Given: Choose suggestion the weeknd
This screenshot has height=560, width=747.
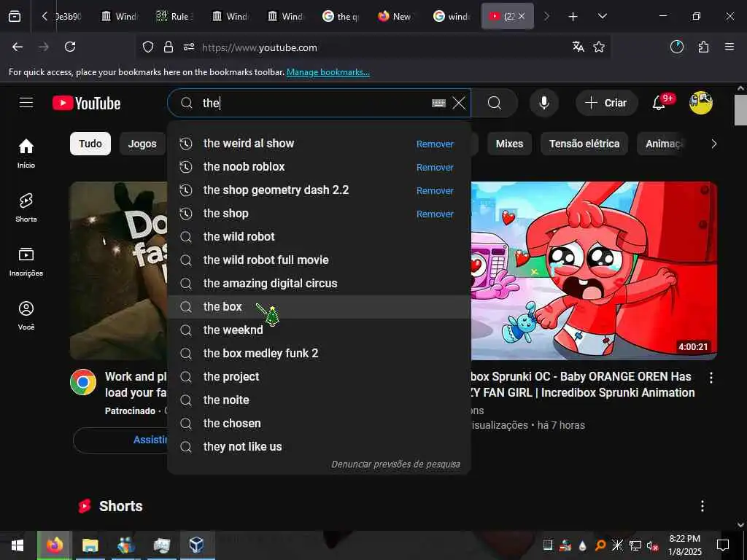Looking at the screenshot, I should pos(319,330).
